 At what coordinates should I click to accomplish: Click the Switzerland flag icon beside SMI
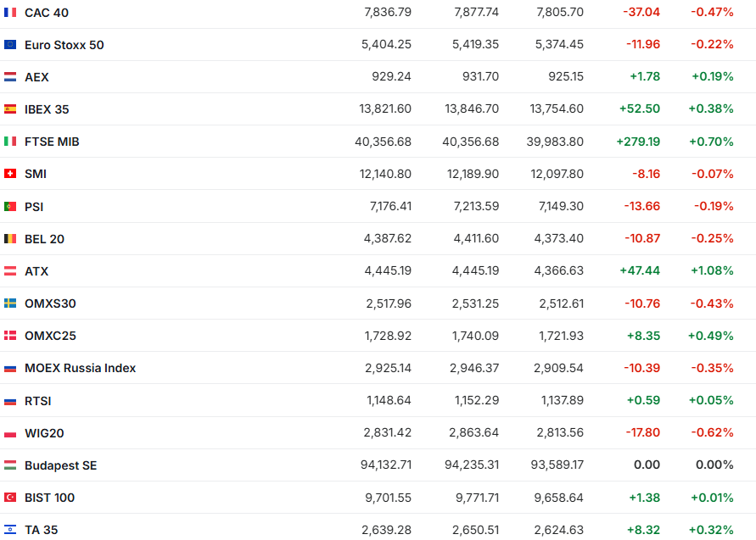tap(10, 174)
